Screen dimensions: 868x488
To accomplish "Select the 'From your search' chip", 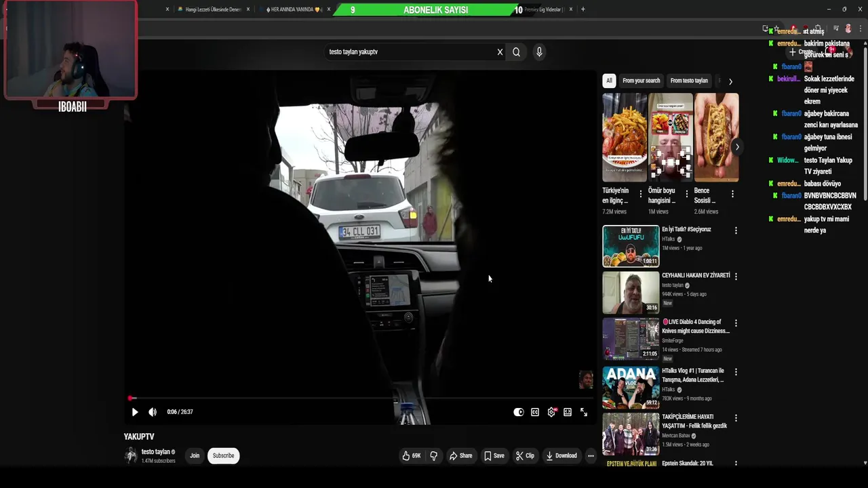I will (x=641, y=81).
